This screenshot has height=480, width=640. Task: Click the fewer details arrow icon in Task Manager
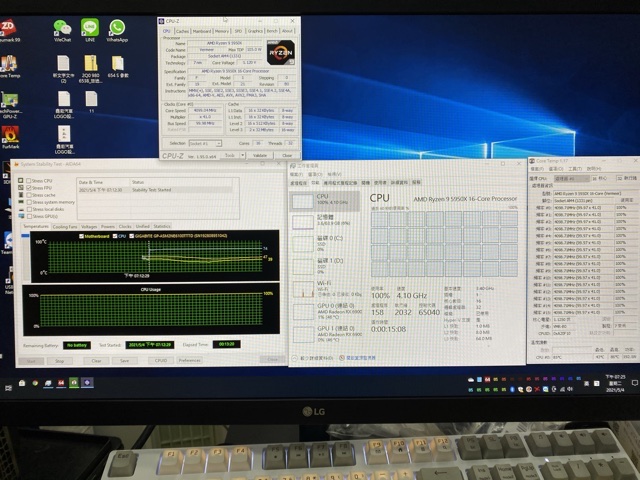(294, 358)
